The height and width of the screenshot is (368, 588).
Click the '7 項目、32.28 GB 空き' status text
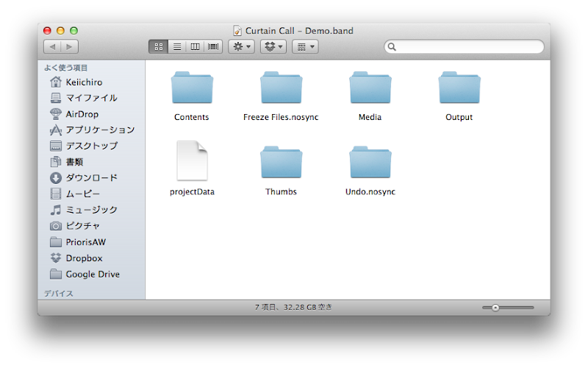tap(293, 308)
